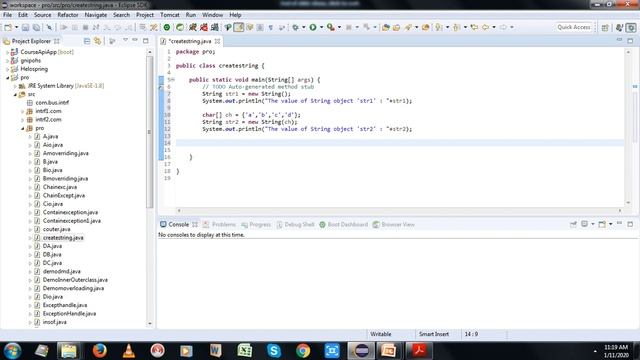Toggle Link with Editor in Project Explorer

point(98,41)
